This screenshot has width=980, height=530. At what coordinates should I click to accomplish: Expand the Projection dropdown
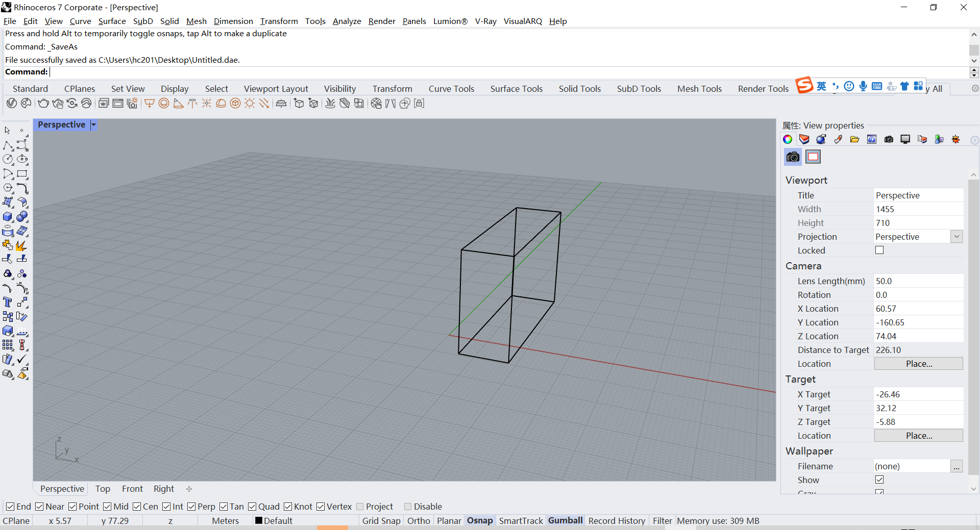click(957, 236)
